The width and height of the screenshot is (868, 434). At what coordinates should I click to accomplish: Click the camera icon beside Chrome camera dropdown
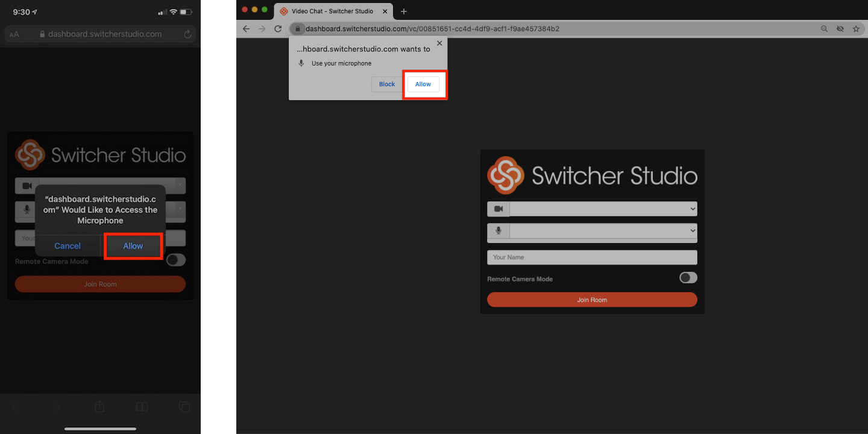tap(498, 209)
